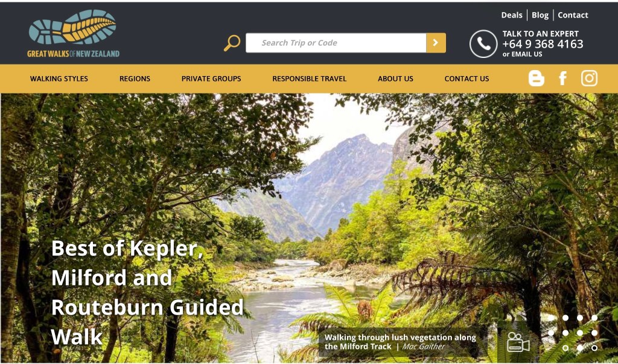This screenshot has width=618, height=364.
Task: Open the Regions menu
Action: click(135, 78)
